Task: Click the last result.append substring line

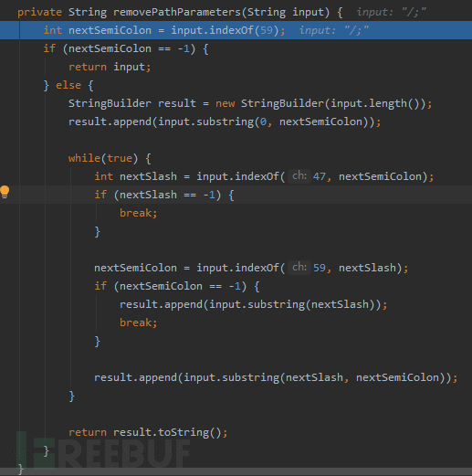Action: pos(276,377)
